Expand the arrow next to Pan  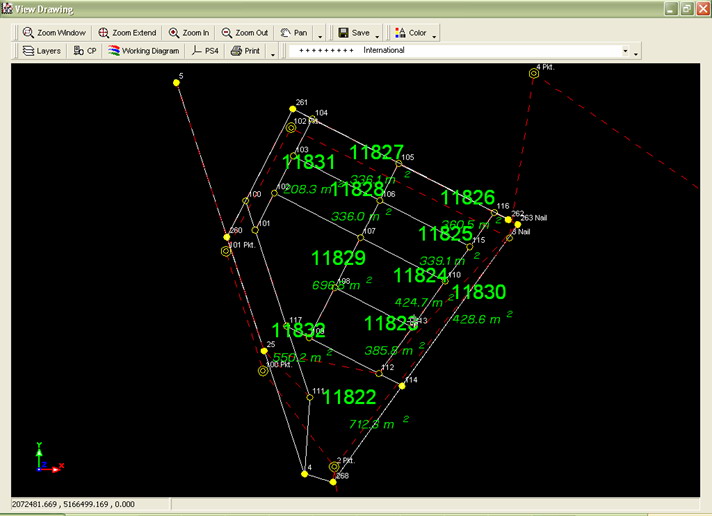[x=319, y=33]
